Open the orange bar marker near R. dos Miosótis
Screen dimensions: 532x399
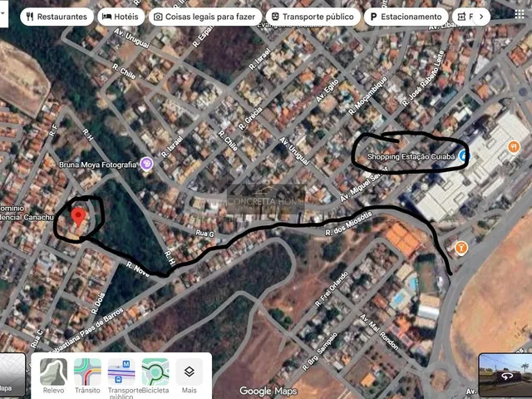click(x=461, y=248)
